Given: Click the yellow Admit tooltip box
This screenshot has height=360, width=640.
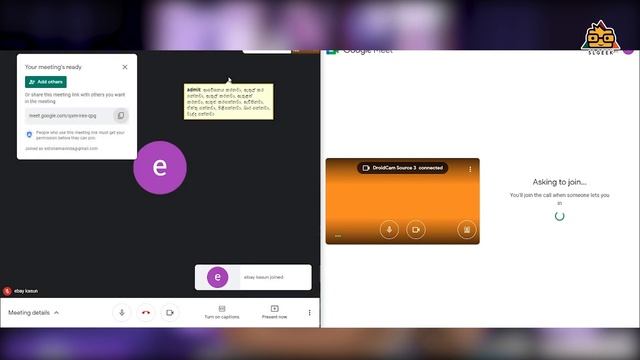Looking at the screenshot, I should pos(229,102).
